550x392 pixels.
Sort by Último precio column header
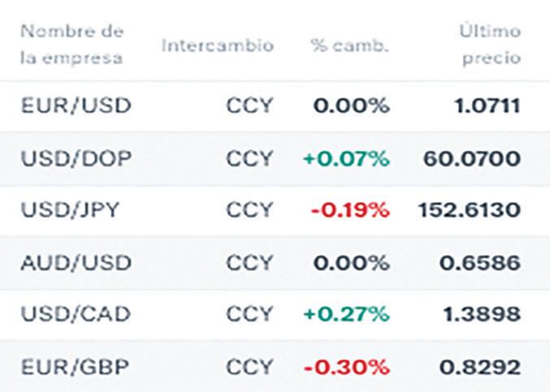[x=491, y=45]
